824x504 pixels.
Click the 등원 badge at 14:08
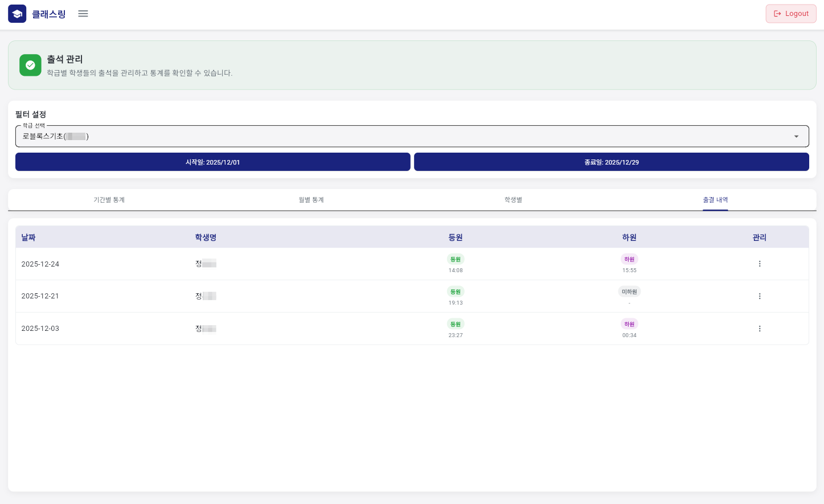pos(456,259)
